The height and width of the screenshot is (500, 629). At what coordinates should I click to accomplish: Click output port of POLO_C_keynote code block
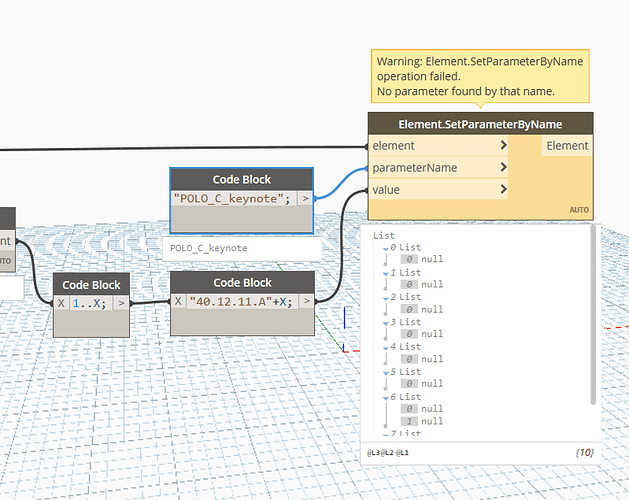(305, 198)
